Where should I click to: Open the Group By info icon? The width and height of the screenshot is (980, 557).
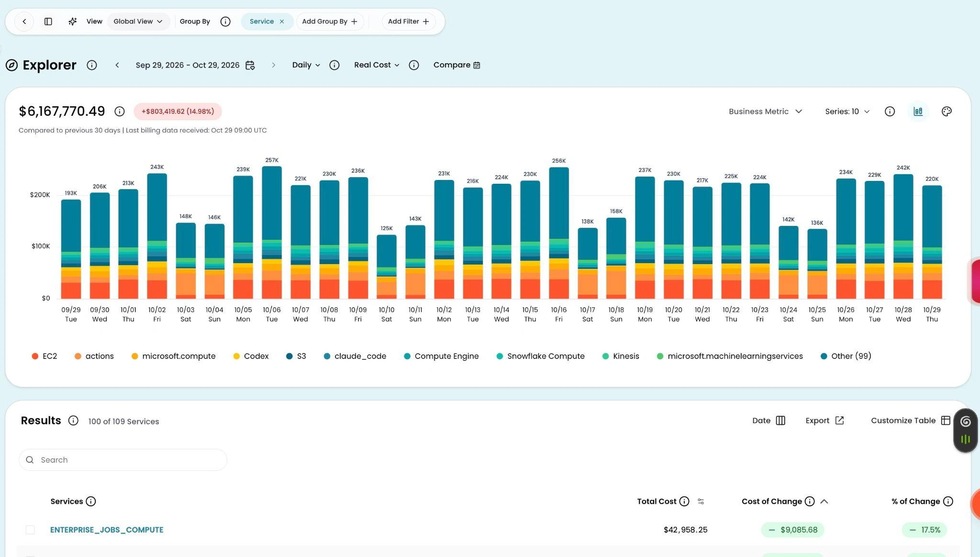click(225, 22)
